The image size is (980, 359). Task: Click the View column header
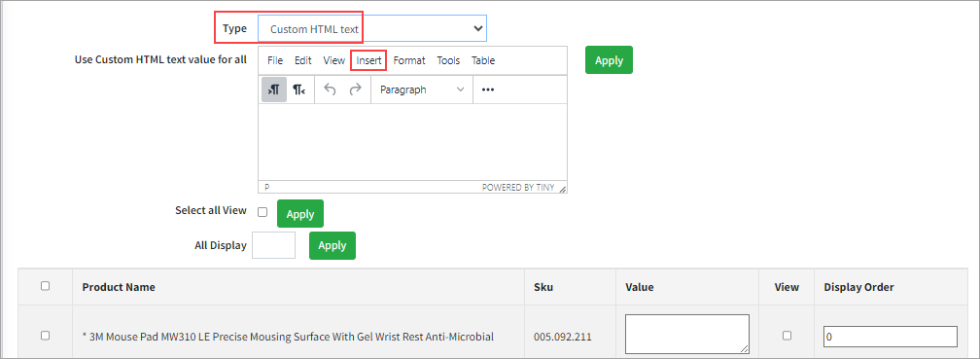(x=787, y=287)
